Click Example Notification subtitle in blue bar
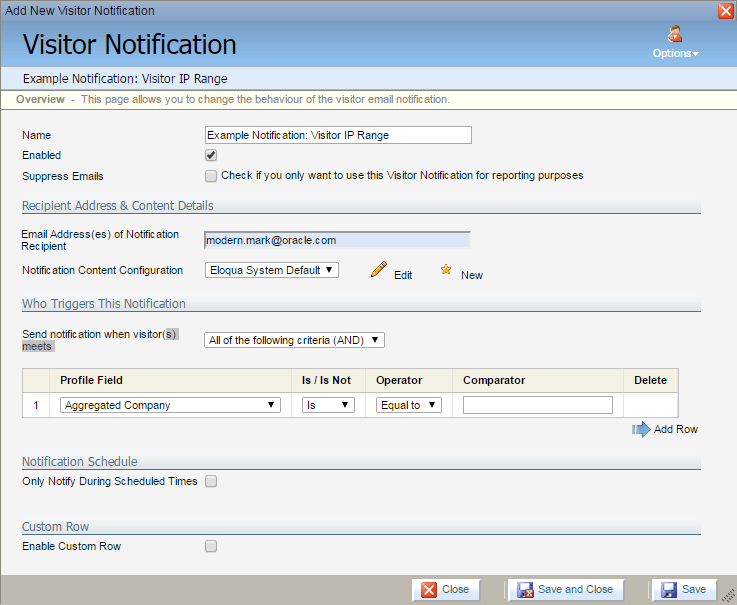Screen dimensions: 737x605 click(125, 79)
